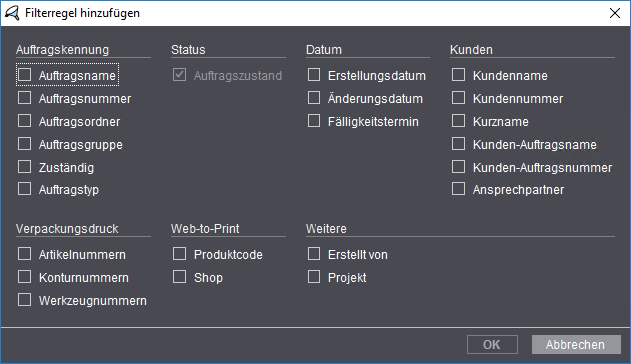631x364 pixels.
Task: Check the Auftragsgruppe option
Action: point(25,143)
